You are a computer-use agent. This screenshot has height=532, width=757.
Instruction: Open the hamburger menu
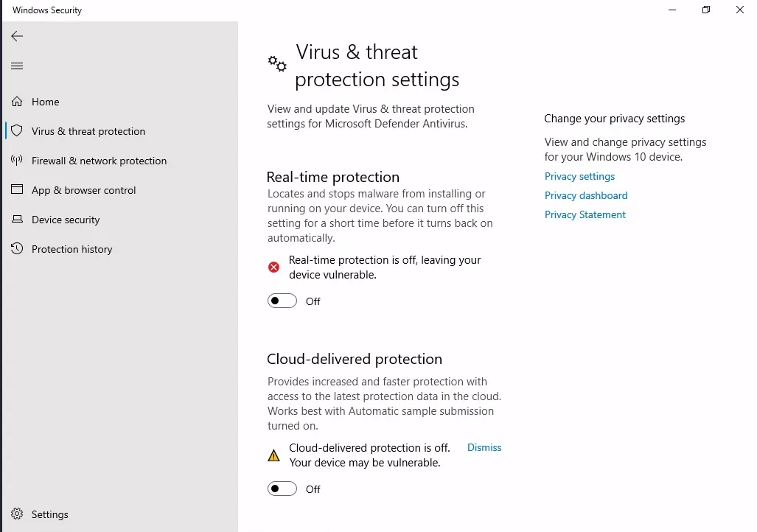pos(17,66)
